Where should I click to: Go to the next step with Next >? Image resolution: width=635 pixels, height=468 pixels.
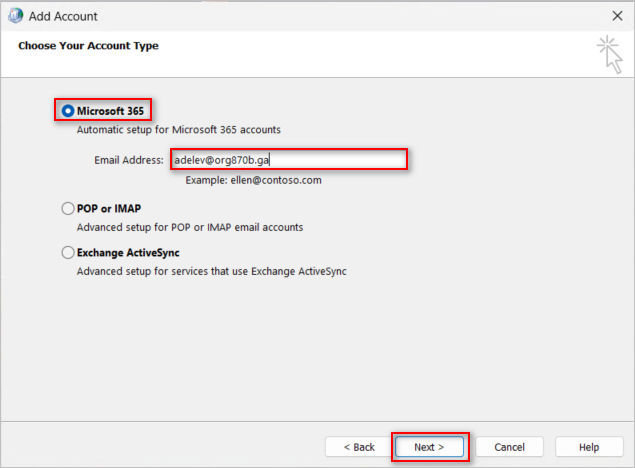[429, 447]
